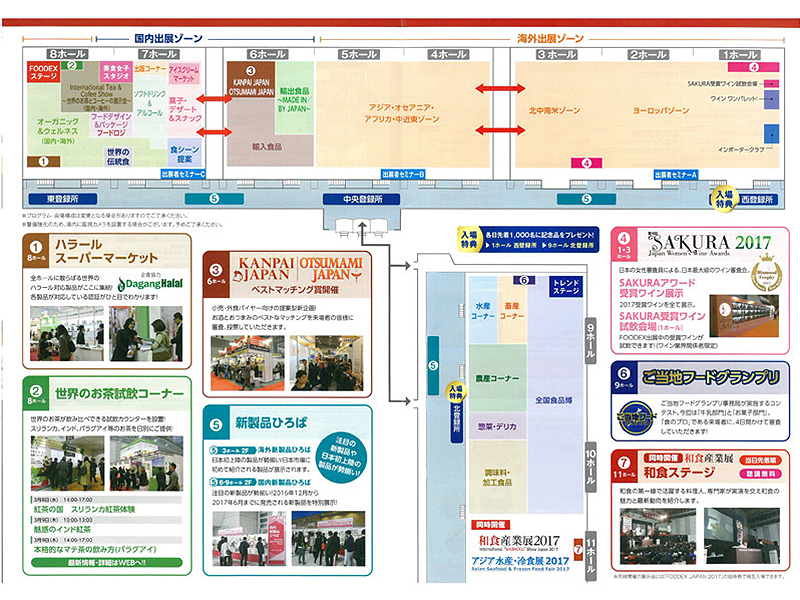
Task: Click the number 3 badge beside the KANPAI JAPAN title
Action: [216, 270]
